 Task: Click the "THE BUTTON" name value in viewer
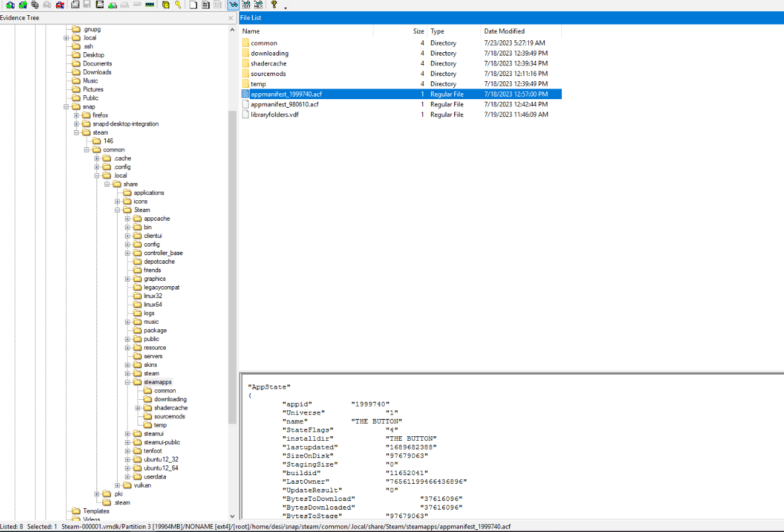(x=377, y=422)
